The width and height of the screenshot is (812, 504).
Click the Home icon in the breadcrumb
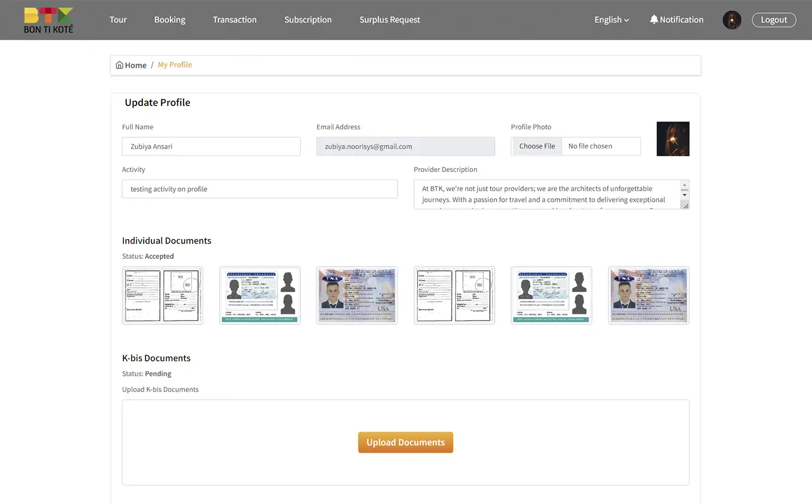(x=119, y=64)
